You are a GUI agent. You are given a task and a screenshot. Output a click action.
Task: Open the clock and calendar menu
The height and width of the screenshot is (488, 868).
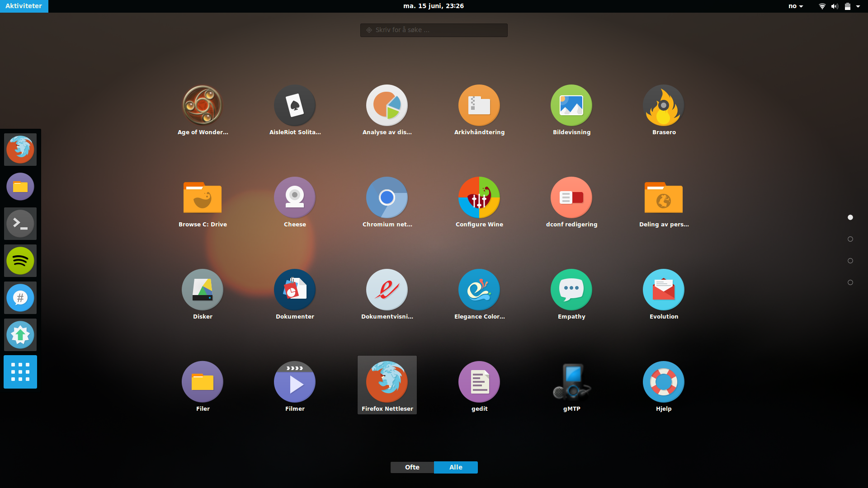click(434, 6)
